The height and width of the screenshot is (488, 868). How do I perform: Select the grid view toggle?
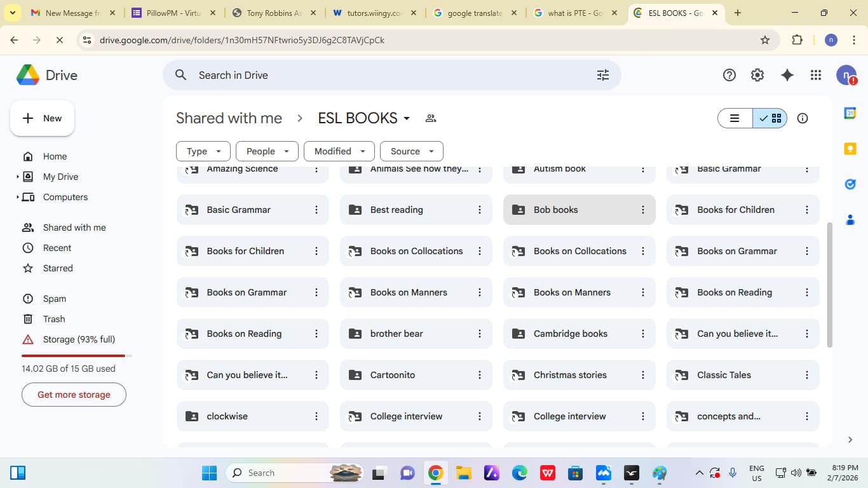click(776, 118)
